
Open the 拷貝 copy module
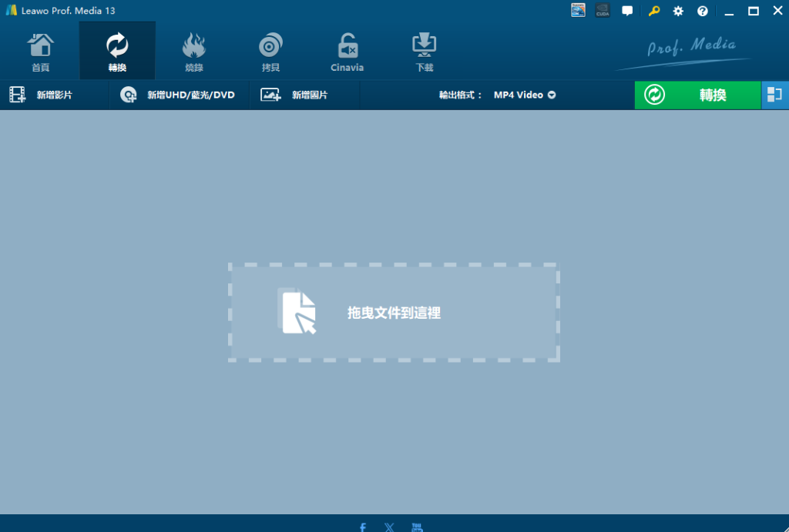pos(270,52)
